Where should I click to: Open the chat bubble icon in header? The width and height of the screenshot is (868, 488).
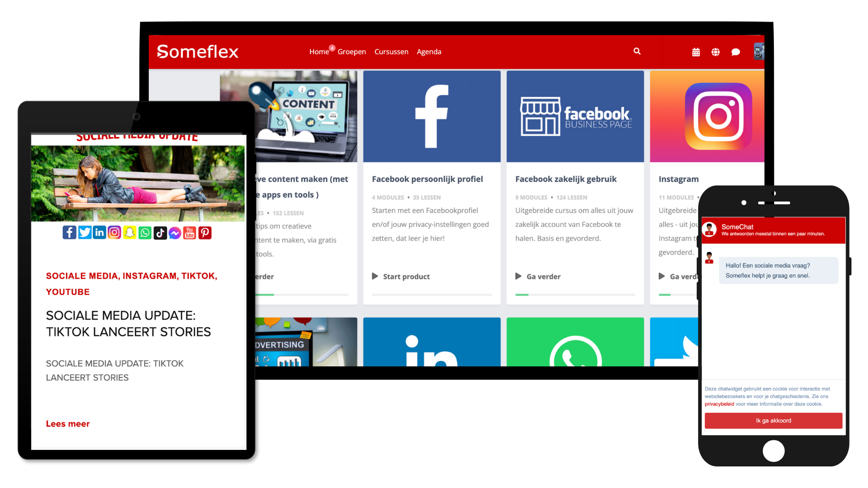(x=735, y=52)
